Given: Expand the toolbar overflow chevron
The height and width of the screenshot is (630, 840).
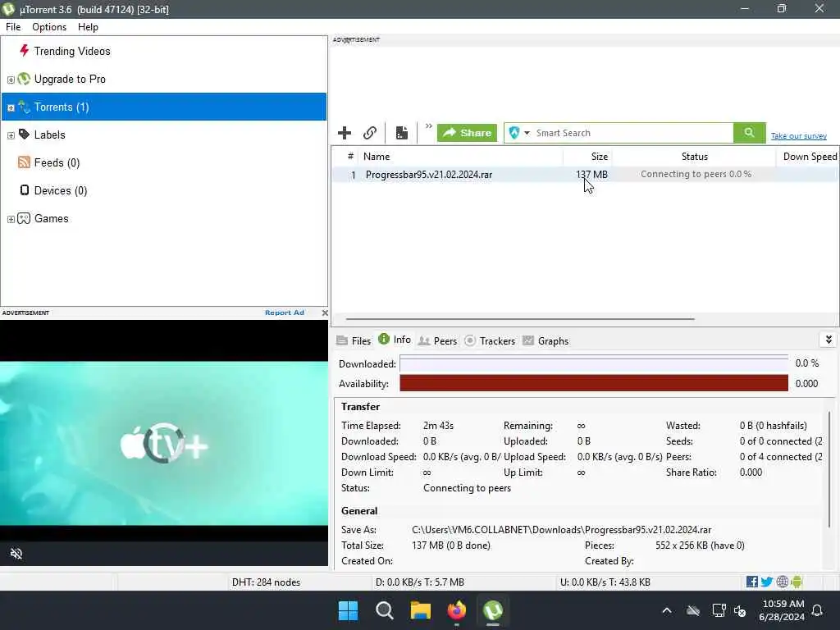Looking at the screenshot, I should 428,126.
